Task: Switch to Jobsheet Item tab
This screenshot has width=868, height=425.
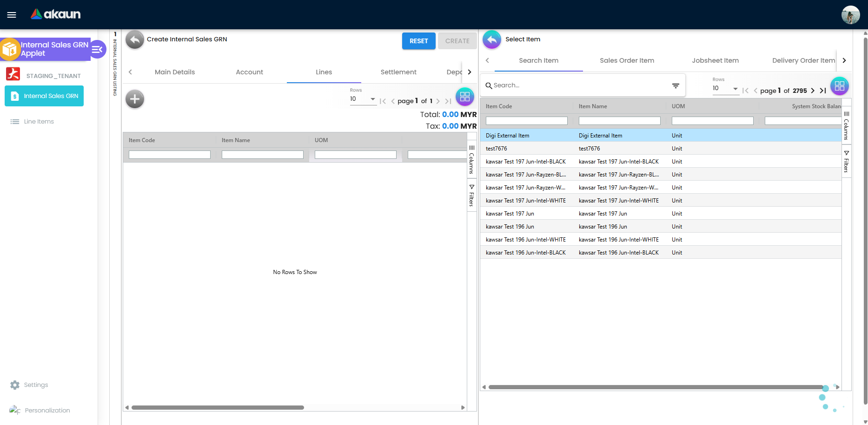Action: click(x=715, y=60)
